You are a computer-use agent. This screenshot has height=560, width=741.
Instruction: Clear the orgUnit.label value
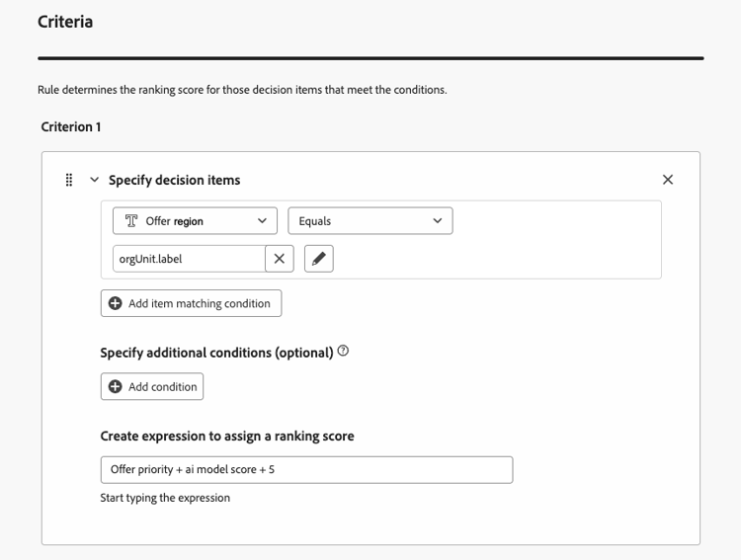click(x=280, y=259)
